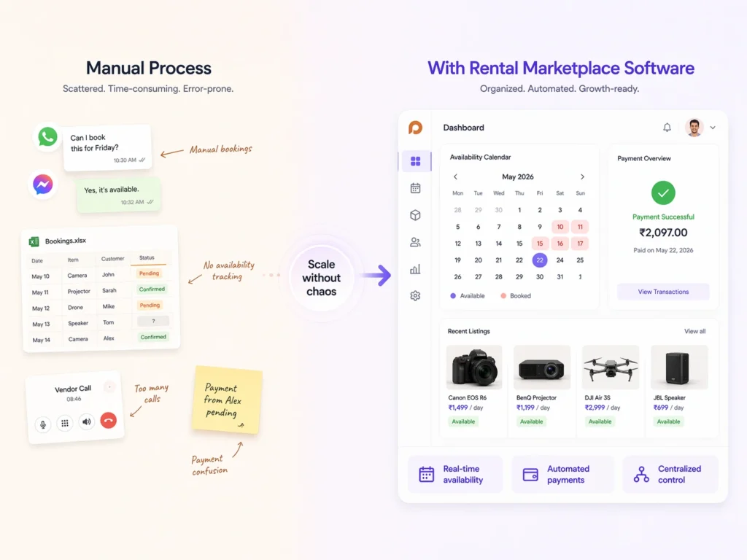Toggle the speaker in Vendor Call
Viewport: 747px width, 560px height.
coord(87,421)
